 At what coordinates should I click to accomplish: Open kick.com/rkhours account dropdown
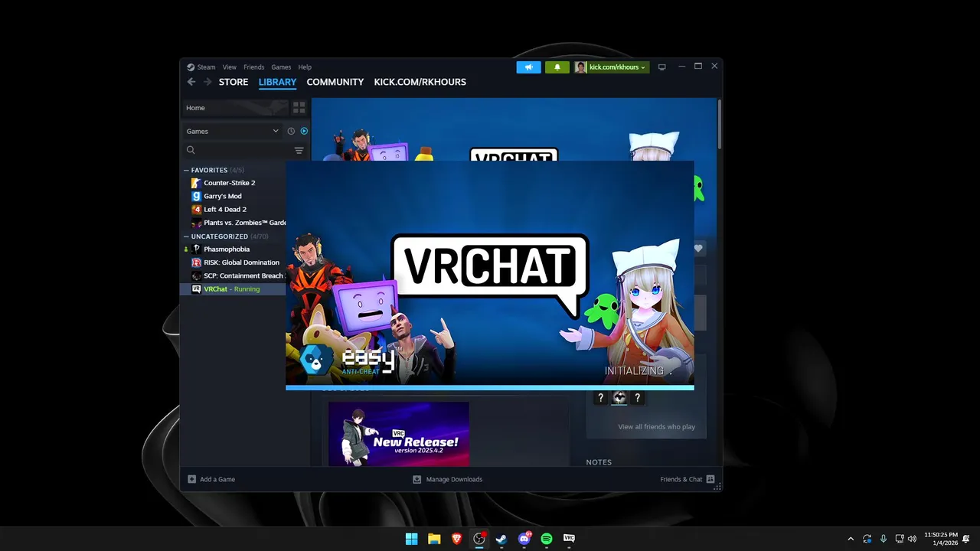tap(618, 67)
